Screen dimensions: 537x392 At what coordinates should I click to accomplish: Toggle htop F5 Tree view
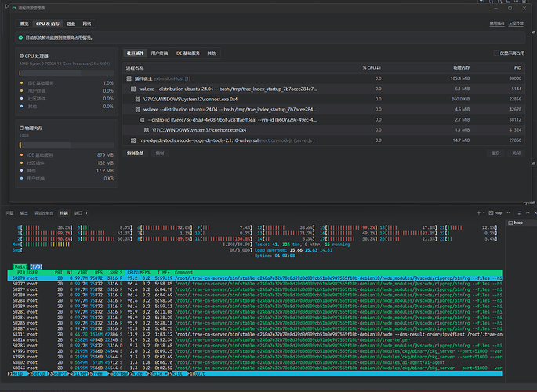[x=98, y=373]
